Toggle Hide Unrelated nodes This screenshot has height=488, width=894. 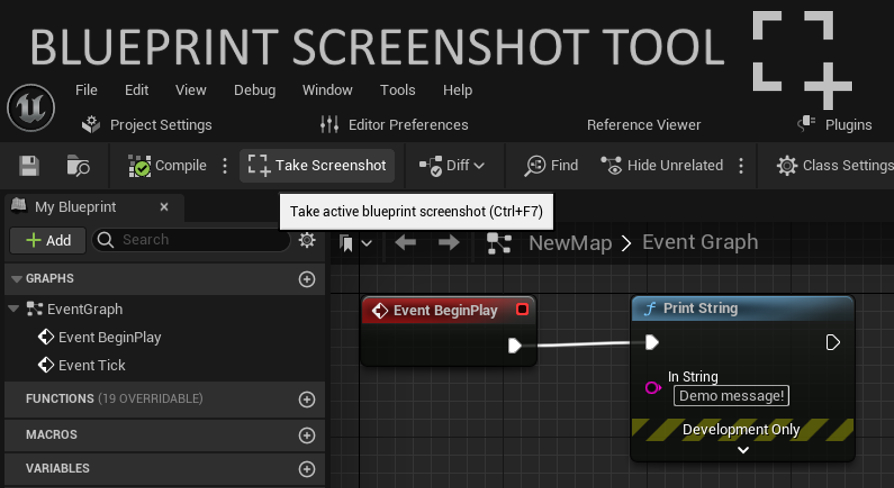coord(663,166)
